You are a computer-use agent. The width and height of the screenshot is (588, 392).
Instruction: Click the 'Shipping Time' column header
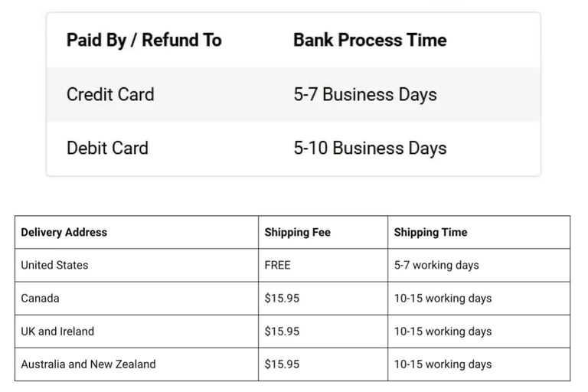point(479,232)
